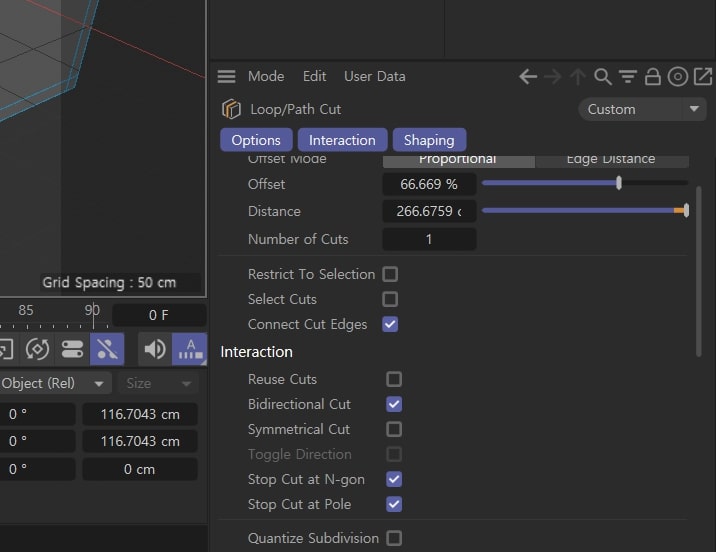Screen dimensions: 716x552
Task: Open attributes in new window icon
Action: point(703,77)
